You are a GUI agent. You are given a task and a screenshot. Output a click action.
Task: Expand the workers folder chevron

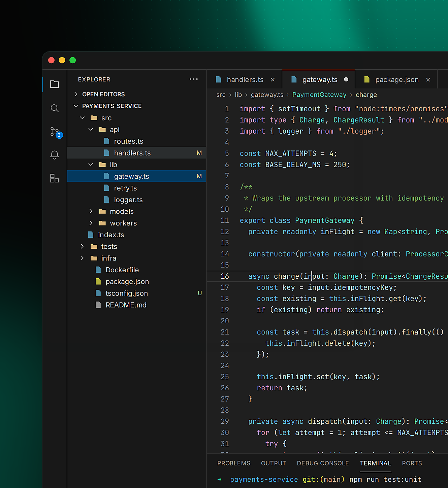tap(91, 223)
